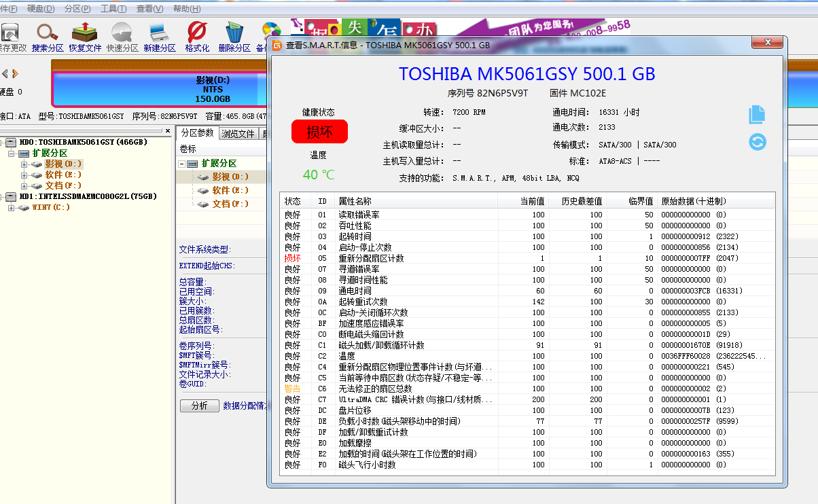Screen dimensions: 818x504
Task: Open the 工具(T) menu
Action: tap(113, 8)
